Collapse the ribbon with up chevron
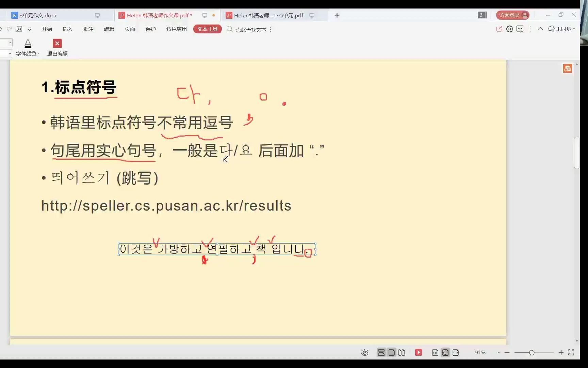The image size is (588, 368). 540,29
